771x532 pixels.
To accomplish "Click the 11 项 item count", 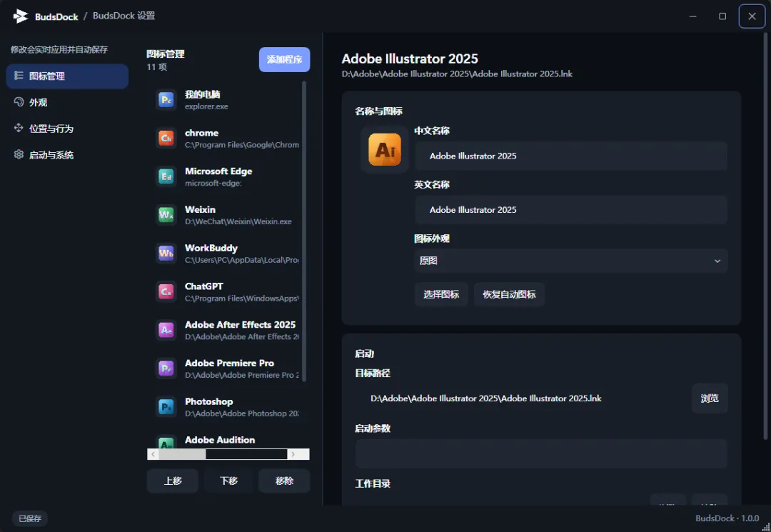I will [157, 67].
